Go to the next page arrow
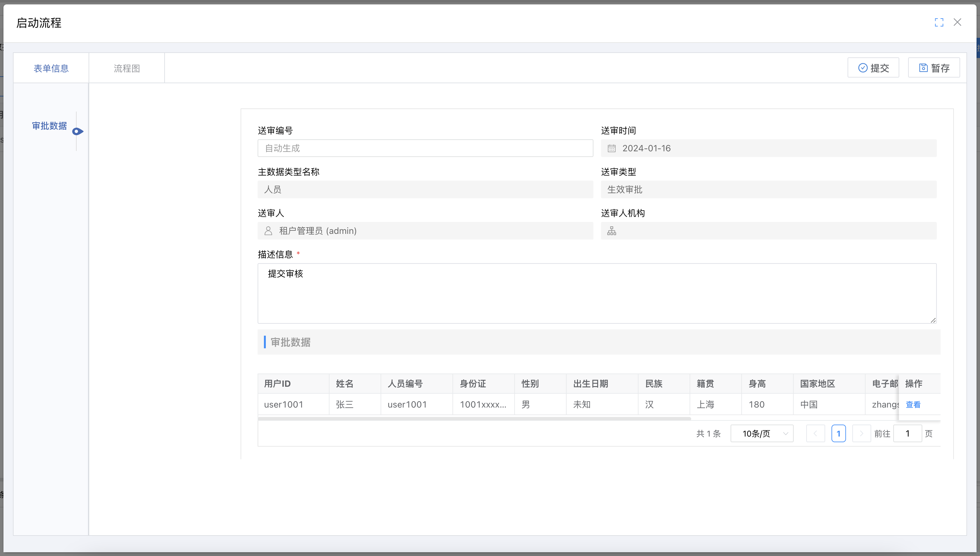The height and width of the screenshot is (556, 980). (x=861, y=433)
